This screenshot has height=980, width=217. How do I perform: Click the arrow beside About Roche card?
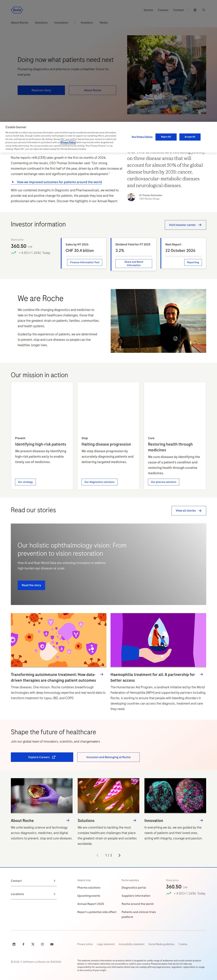tap(68, 821)
